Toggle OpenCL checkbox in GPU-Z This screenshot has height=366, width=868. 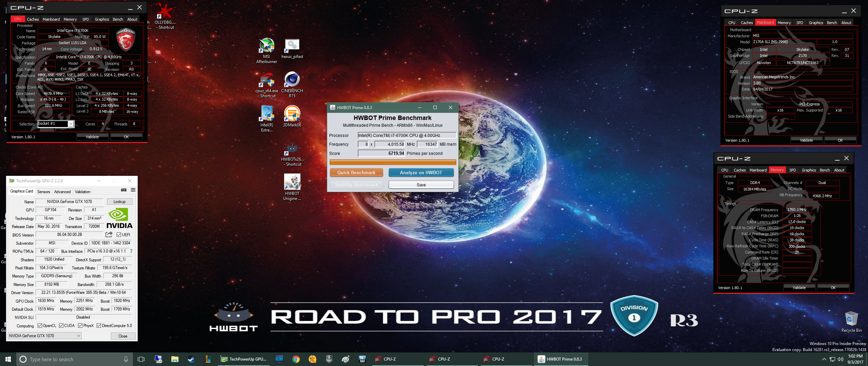(40, 326)
